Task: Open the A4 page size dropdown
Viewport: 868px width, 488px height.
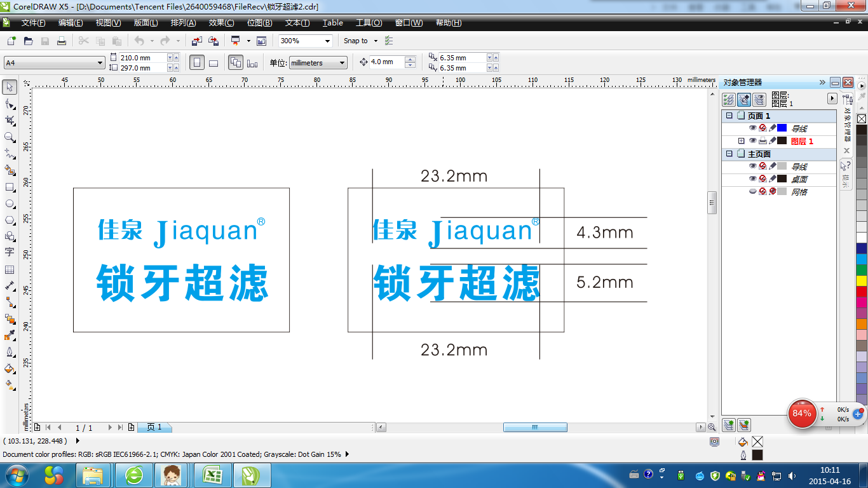Action: (x=100, y=63)
